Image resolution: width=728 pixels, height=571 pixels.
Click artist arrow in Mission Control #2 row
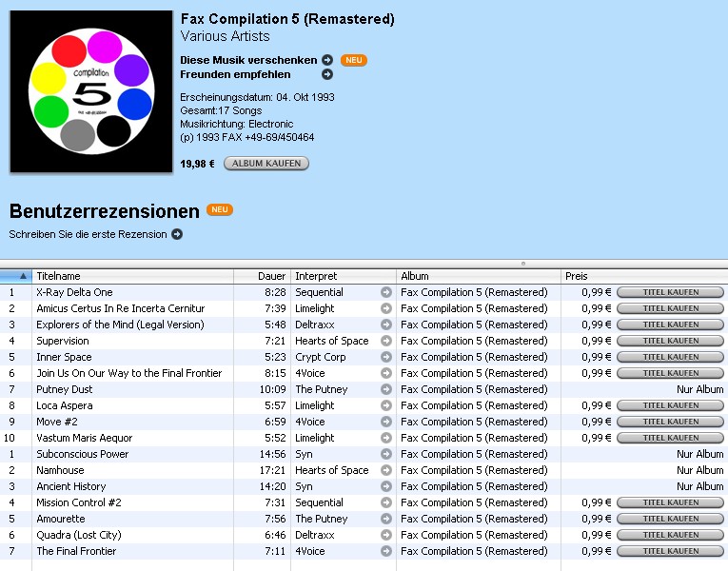pos(385,502)
